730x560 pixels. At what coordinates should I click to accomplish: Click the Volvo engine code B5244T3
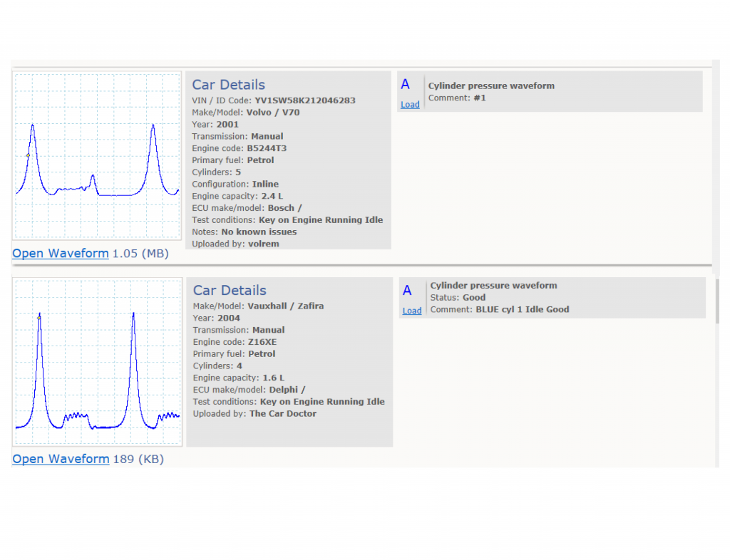[x=267, y=148]
